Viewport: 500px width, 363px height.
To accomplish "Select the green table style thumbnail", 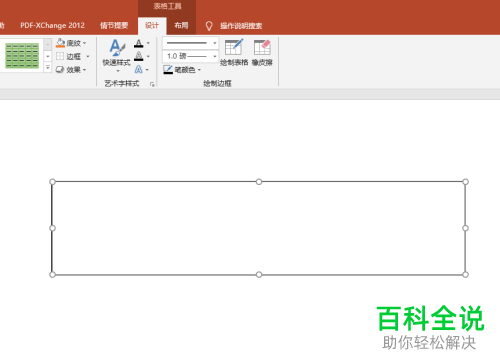I will [22, 56].
